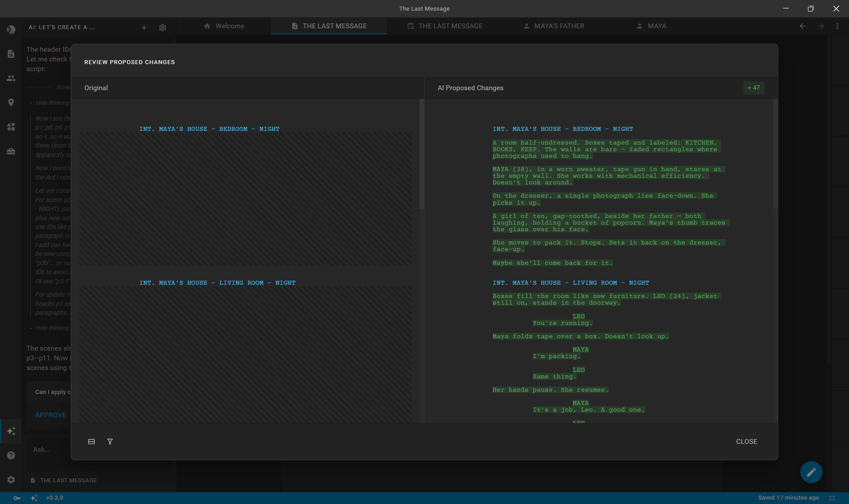Open the toolbox sidebar panel
This screenshot has height=504, width=849.
point(11,151)
